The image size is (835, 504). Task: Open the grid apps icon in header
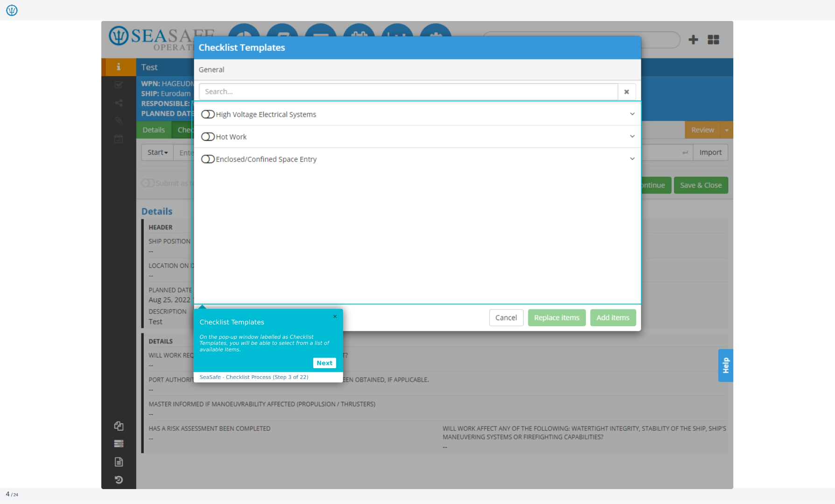coord(713,40)
